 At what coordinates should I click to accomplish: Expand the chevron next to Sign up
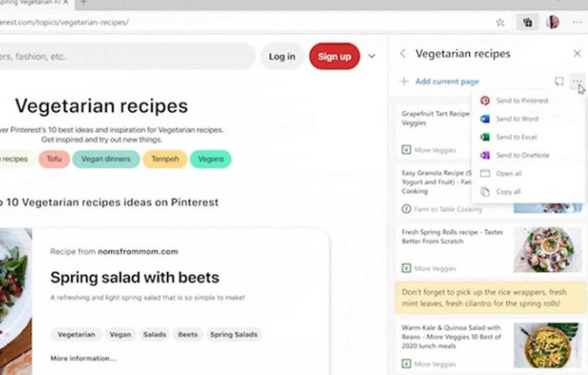point(372,56)
